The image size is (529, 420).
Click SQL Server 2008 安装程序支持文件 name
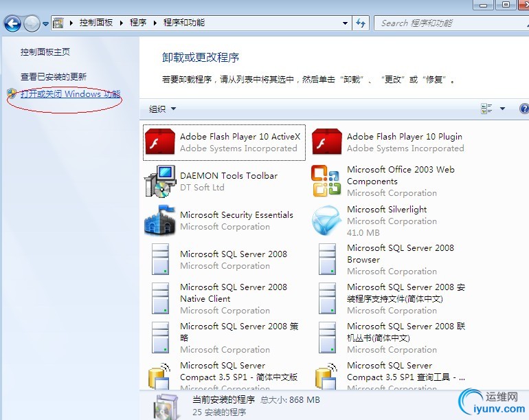[x=406, y=293]
